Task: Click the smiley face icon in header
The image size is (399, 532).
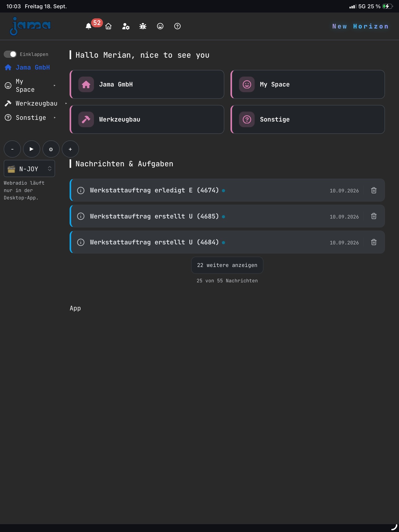Action: point(160,26)
